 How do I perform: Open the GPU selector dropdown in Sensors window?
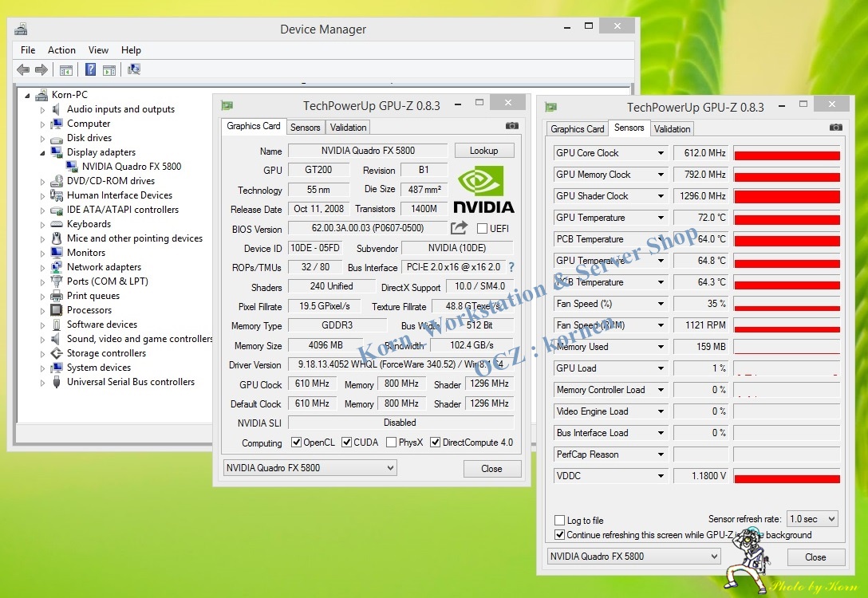pyautogui.click(x=633, y=557)
